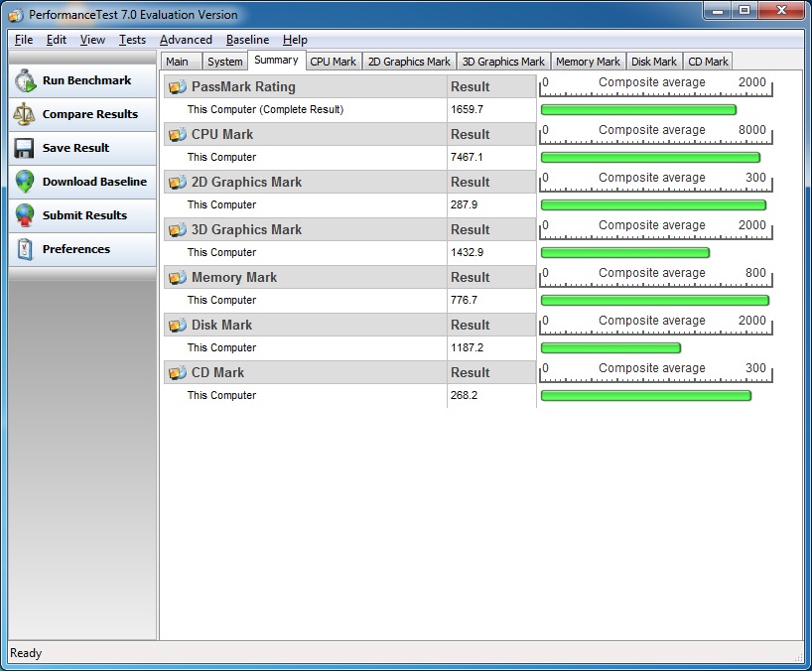Switch to the System tab

coord(224,62)
